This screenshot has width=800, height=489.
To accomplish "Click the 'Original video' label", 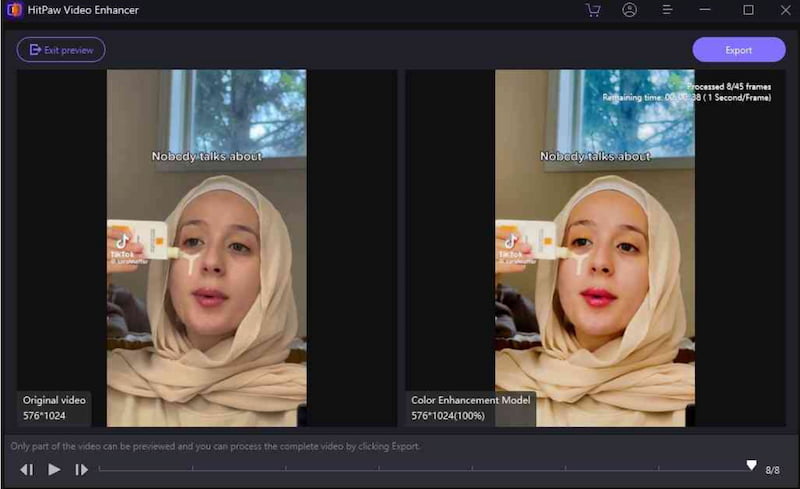I will [x=54, y=400].
